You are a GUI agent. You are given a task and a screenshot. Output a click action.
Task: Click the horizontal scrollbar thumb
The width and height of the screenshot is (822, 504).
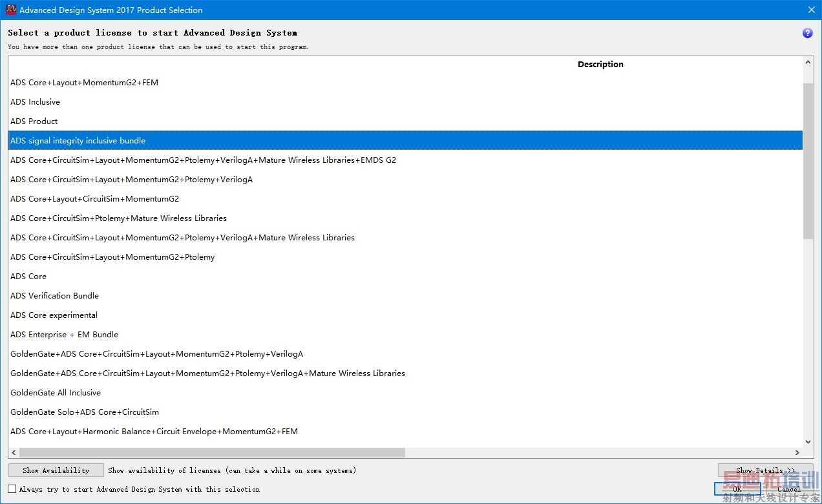click(212, 453)
